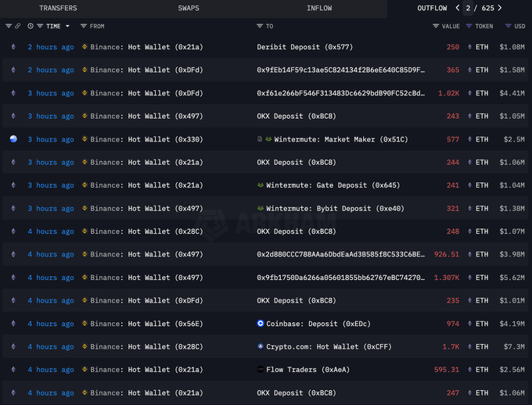Open the SWAPS tab
This screenshot has height=405, width=532.
(x=189, y=8)
